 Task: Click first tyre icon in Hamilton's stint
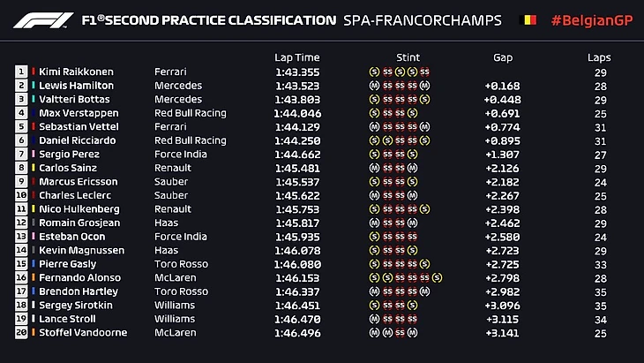coord(375,86)
